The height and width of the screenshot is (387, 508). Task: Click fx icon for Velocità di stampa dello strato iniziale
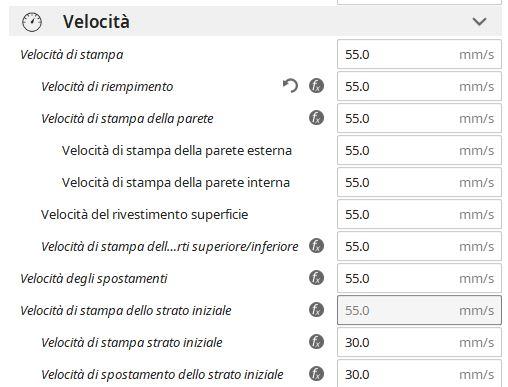316,310
